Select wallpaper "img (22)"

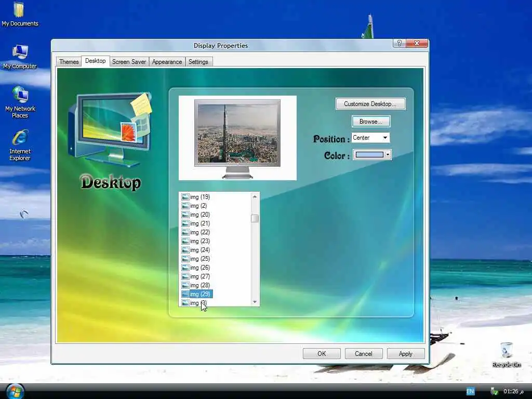pyautogui.click(x=200, y=232)
